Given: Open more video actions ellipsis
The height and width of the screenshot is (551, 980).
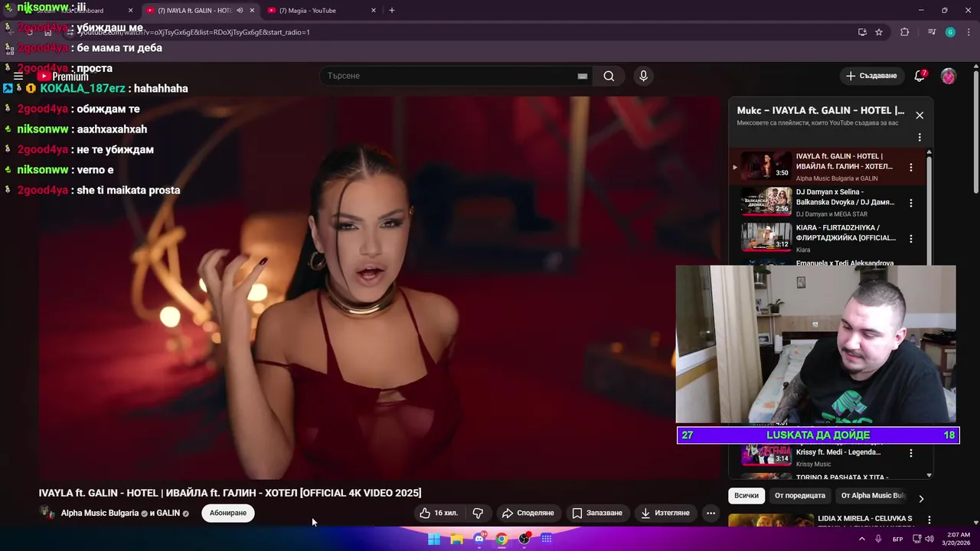Looking at the screenshot, I should click(710, 513).
